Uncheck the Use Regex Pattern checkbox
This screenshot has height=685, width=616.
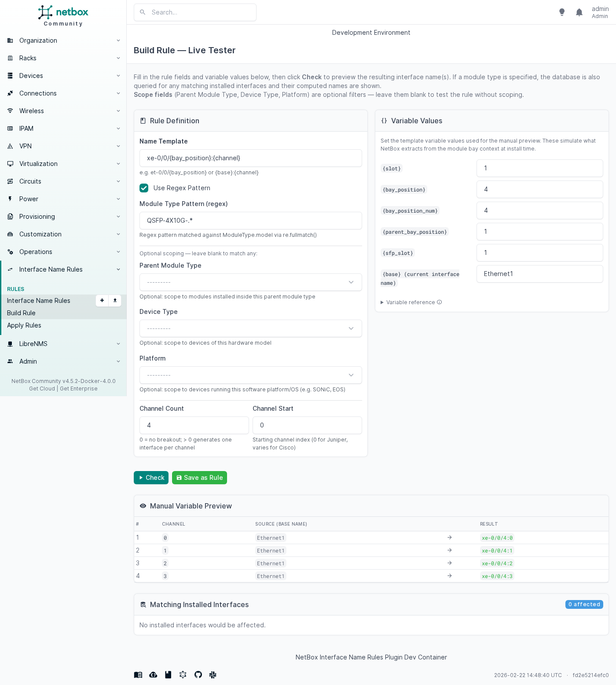144,188
